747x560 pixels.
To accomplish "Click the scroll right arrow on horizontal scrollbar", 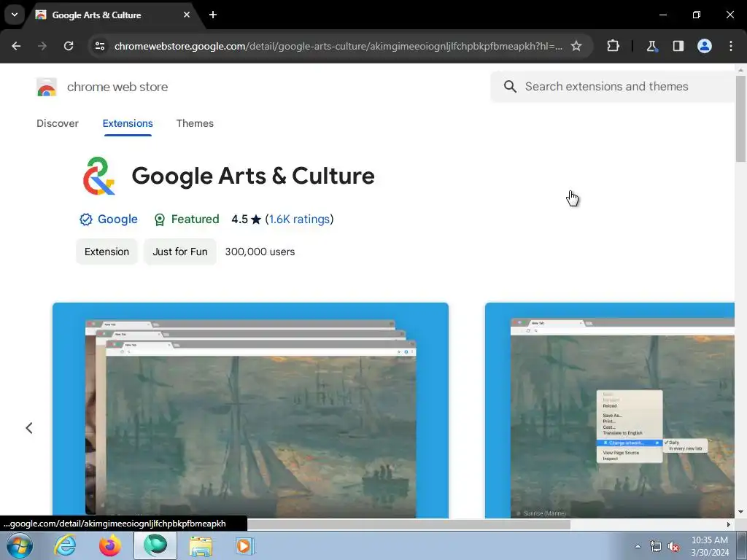I will [x=729, y=524].
